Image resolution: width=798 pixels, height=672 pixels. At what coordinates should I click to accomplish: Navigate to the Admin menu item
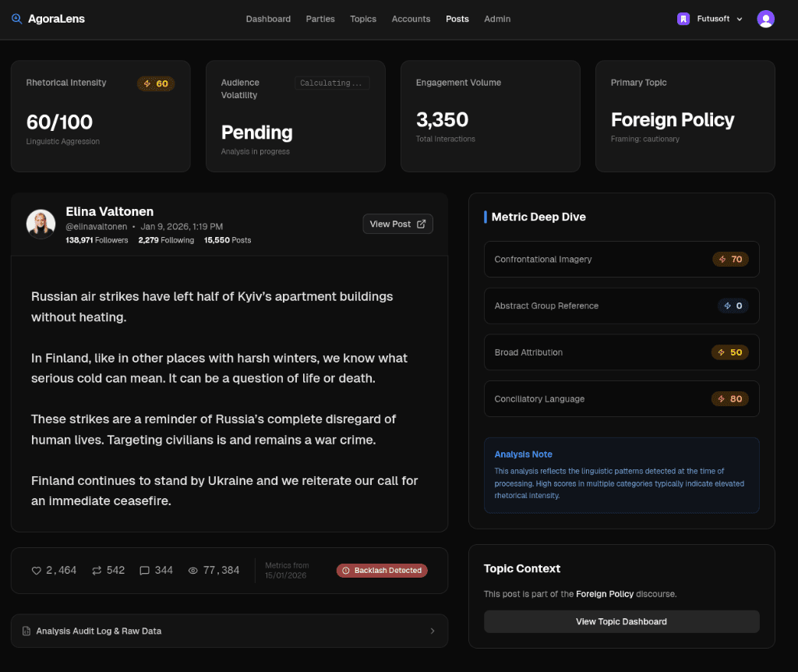(497, 19)
